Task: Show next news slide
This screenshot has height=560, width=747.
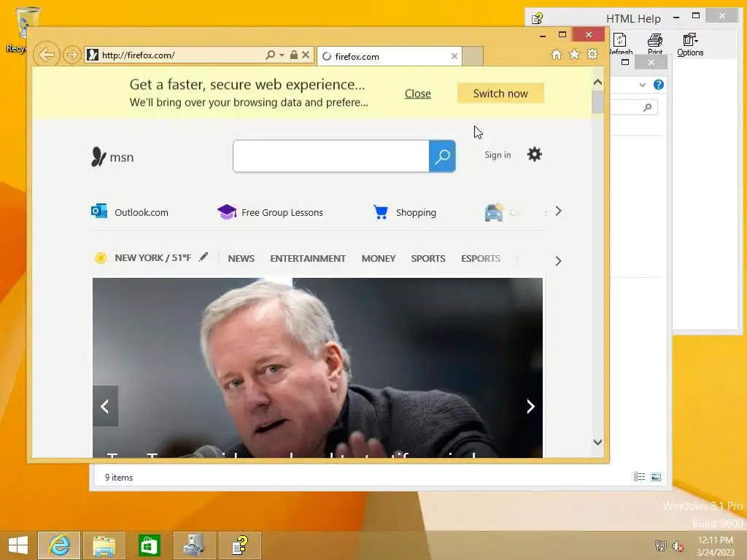Action: click(x=530, y=406)
